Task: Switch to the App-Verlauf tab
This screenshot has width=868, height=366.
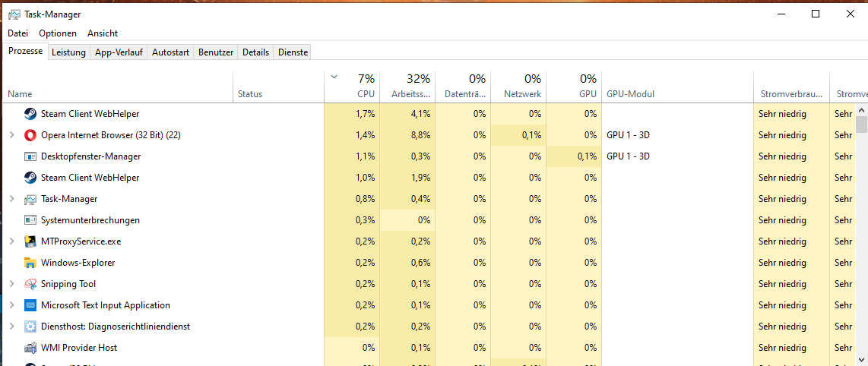Action: (x=119, y=52)
